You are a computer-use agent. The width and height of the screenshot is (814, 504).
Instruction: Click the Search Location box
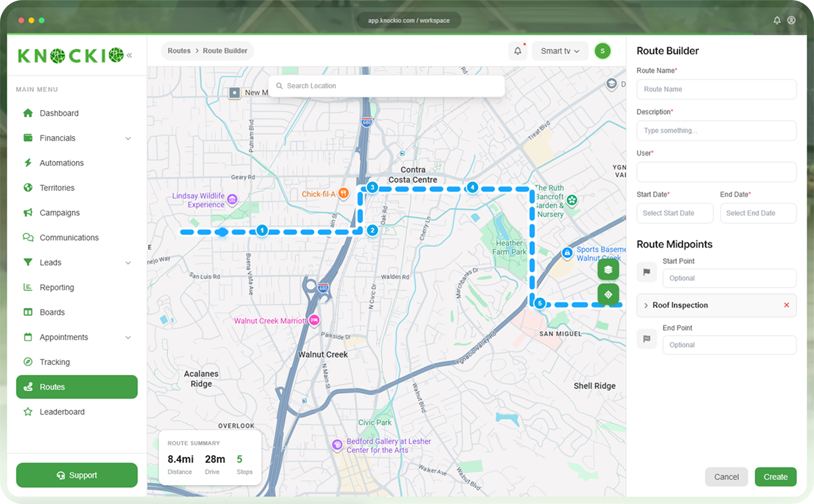(386, 86)
